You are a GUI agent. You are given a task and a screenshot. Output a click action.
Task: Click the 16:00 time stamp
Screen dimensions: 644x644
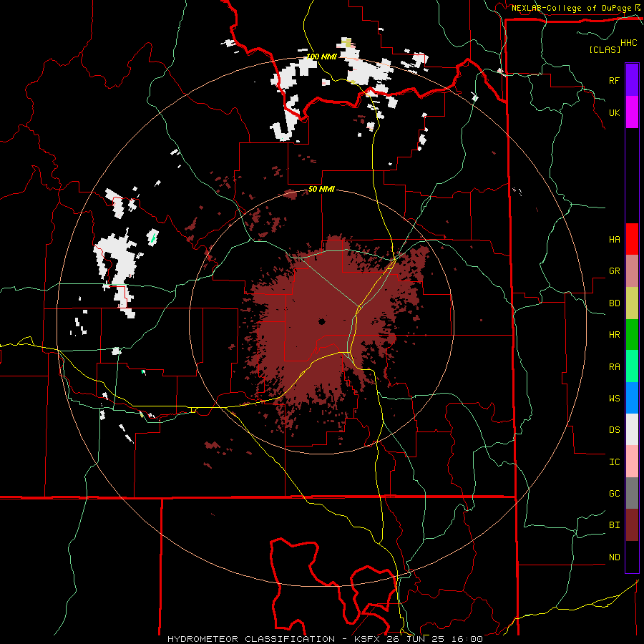(467, 639)
